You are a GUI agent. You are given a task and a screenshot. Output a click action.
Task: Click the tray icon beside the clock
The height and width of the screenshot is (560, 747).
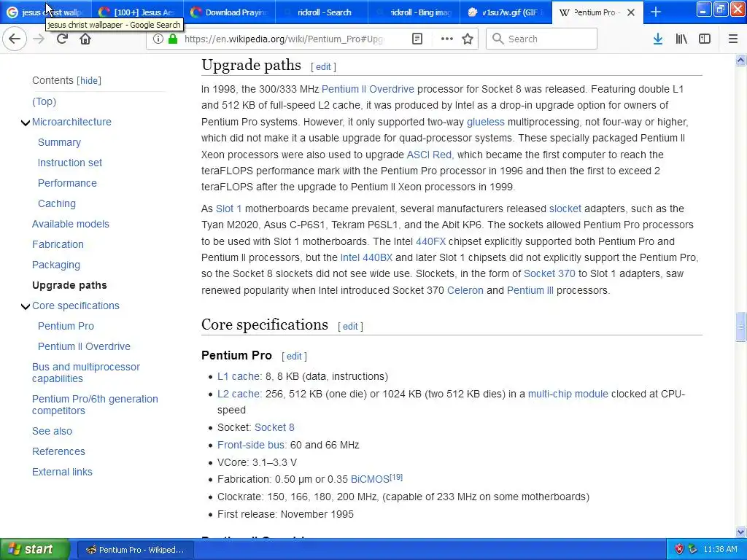(x=693, y=550)
